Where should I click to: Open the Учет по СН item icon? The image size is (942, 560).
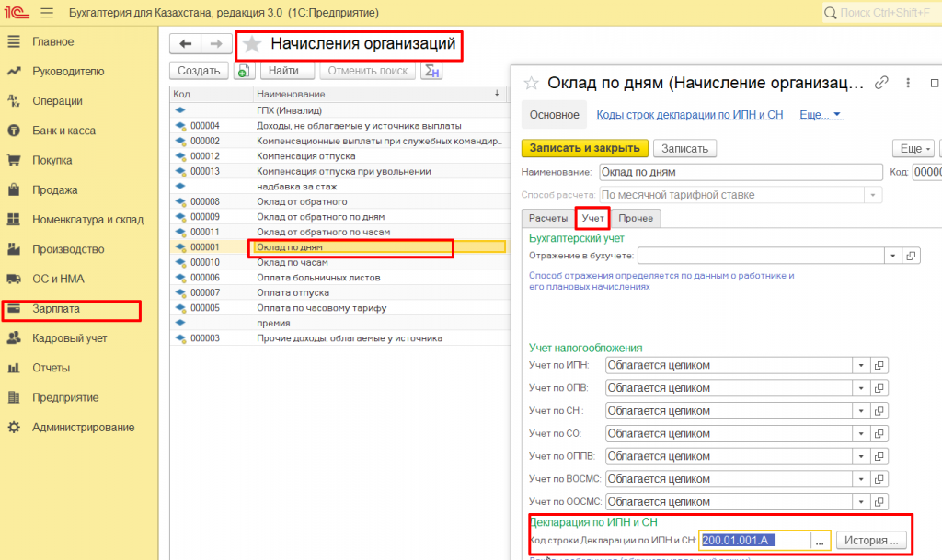[879, 410]
